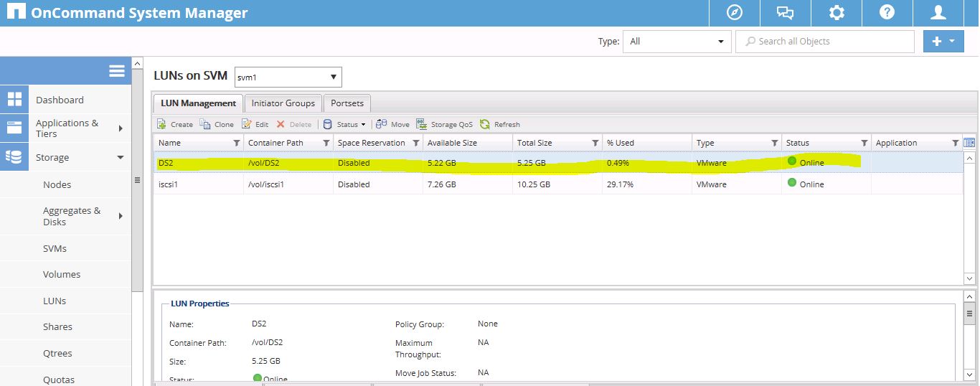Click the Applications & Tiers icon
This screenshot has width=980, height=386.
tap(14, 128)
